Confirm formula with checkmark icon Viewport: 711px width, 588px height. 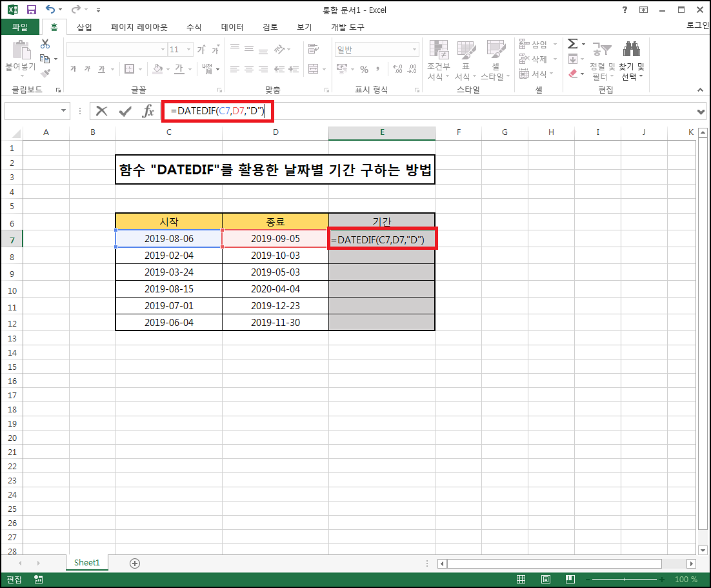(125, 111)
